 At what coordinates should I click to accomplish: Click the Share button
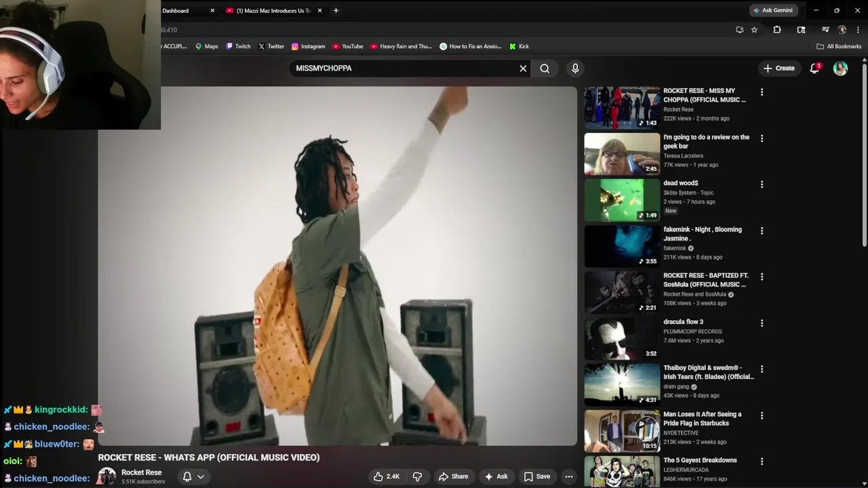453,476
